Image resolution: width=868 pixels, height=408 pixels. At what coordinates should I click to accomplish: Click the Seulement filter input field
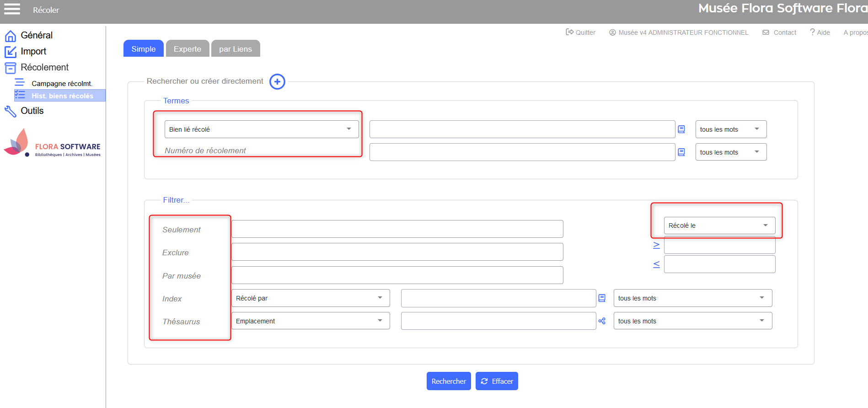click(x=397, y=229)
